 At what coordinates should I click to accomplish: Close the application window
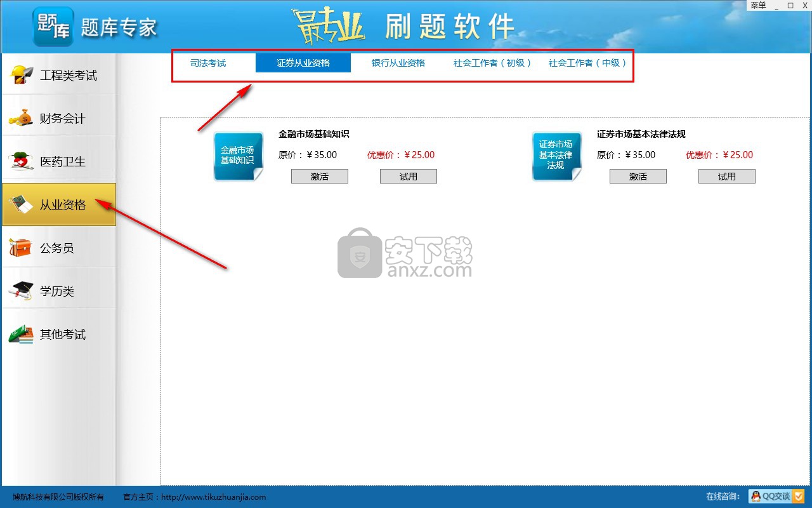tap(805, 5)
